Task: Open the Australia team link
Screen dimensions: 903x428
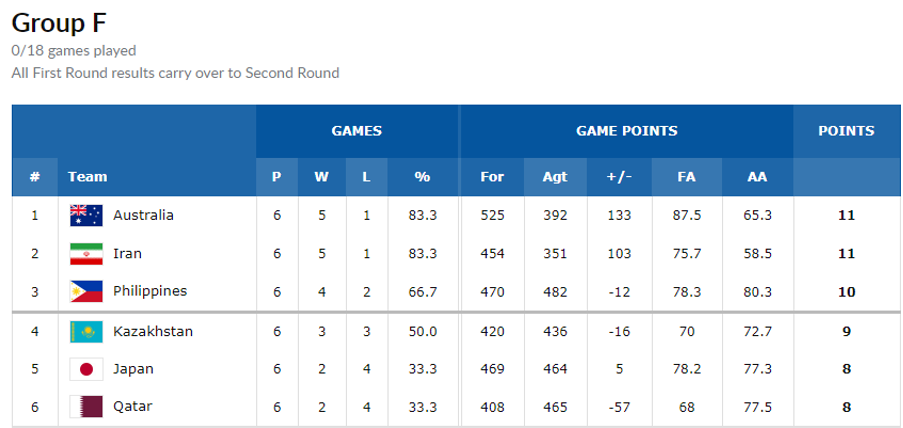Action: 143,215
